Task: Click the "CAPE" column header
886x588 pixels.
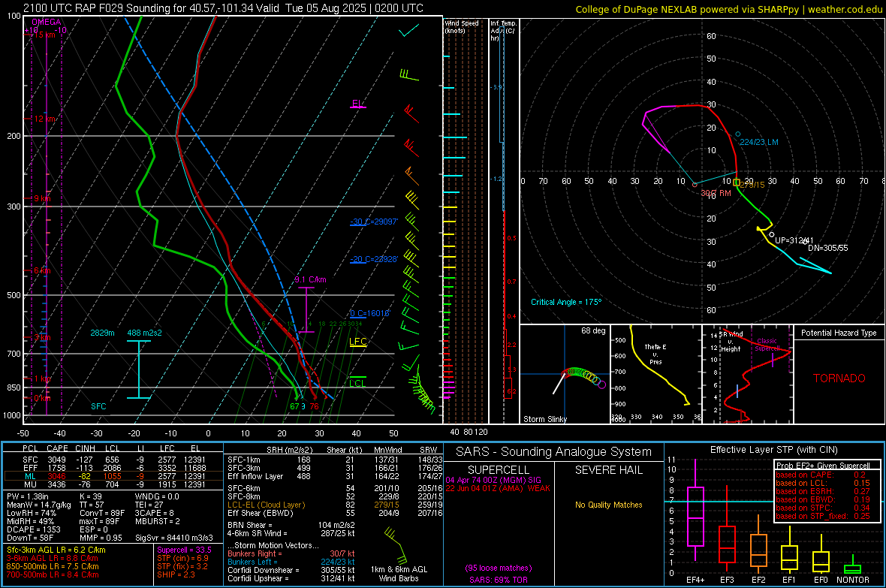Action: 57,448
